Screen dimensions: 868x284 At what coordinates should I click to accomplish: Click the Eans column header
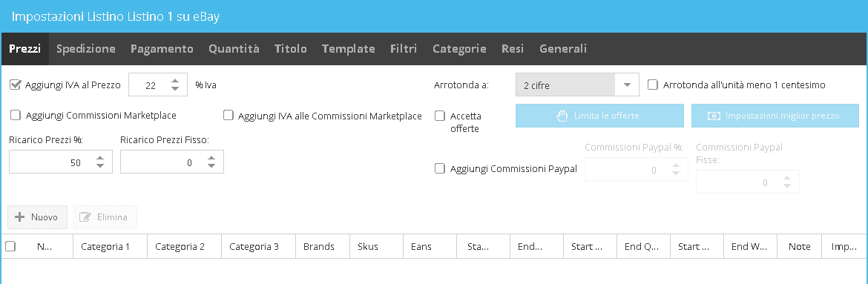click(430, 246)
